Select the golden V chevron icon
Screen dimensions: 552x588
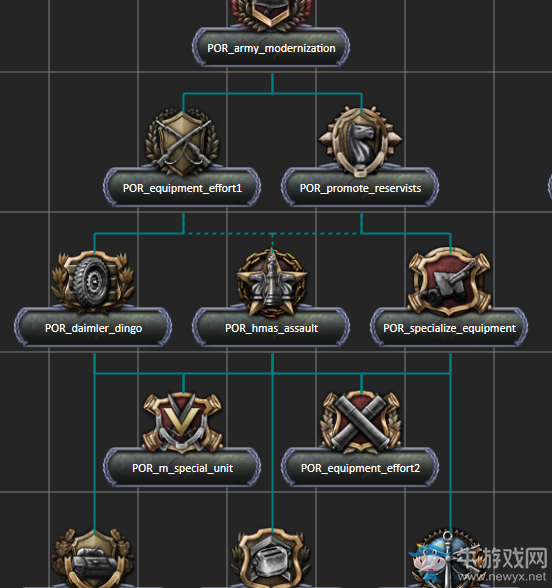tap(183, 422)
